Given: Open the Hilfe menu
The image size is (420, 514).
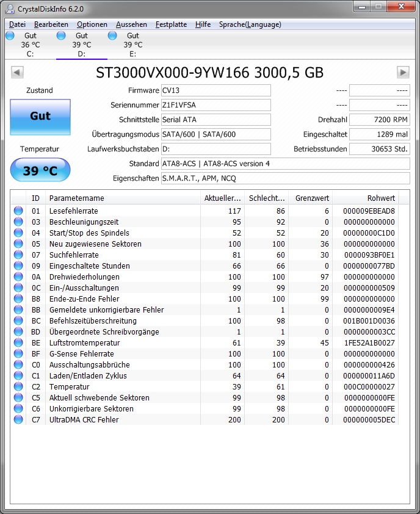Looking at the screenshot, I should point(203,24).
